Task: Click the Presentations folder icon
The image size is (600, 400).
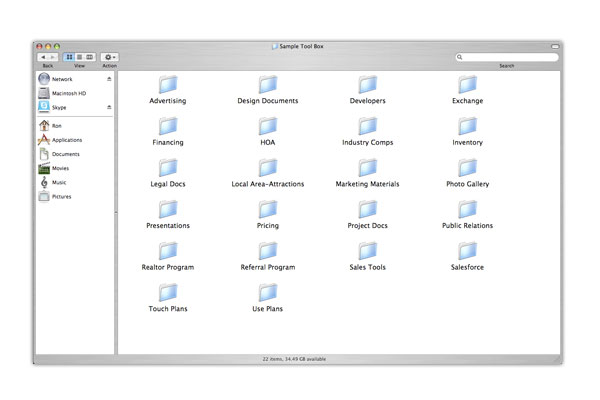Action: click(x=168, y=209)
